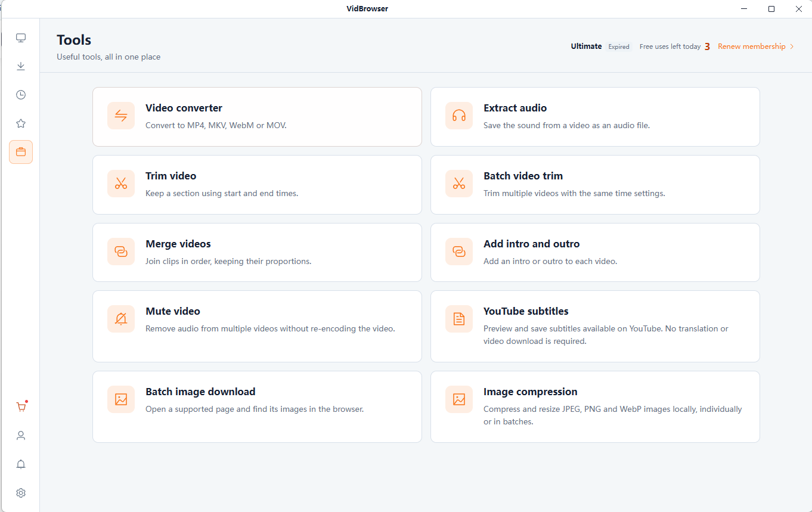812x512 pixels.
Task: Click 'Free uses left today' label
Action: click(x=670, y=46)
